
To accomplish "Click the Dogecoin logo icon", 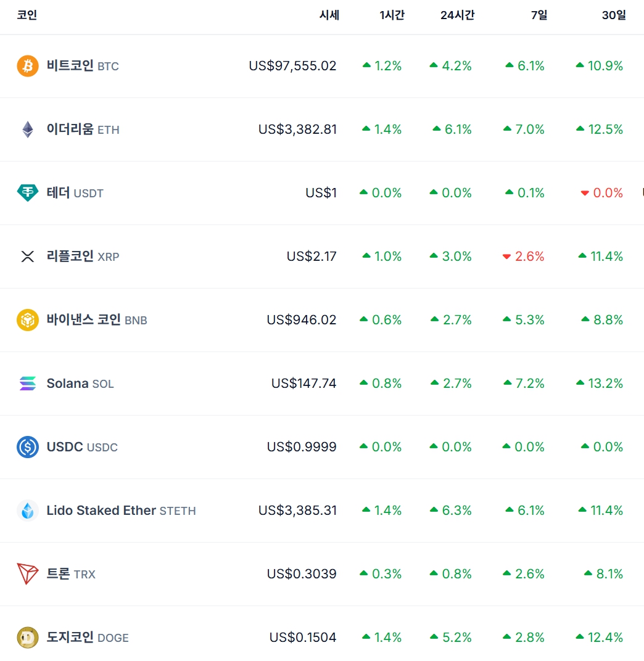I will click(x=28, y=638).
